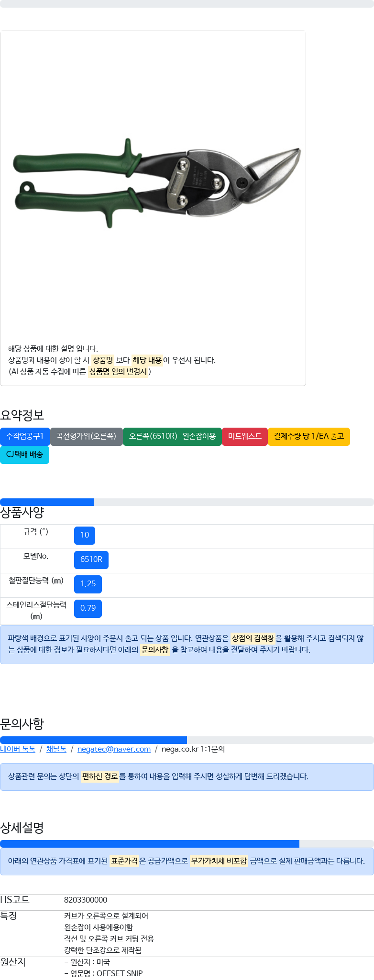Click the 1.25 steel cutting capacity value
The height and width of the screenshot is (980, 374).
pyautogui.click(x=88, y=584)
